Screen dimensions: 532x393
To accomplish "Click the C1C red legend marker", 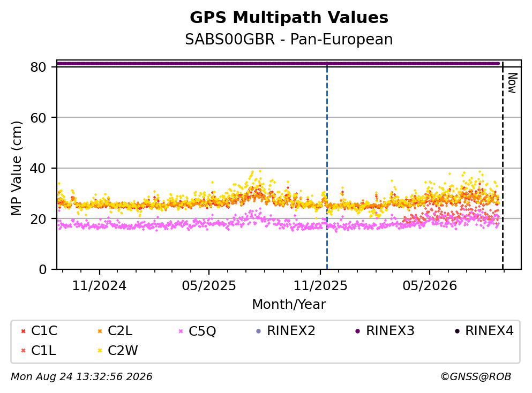I will (23, 331).
